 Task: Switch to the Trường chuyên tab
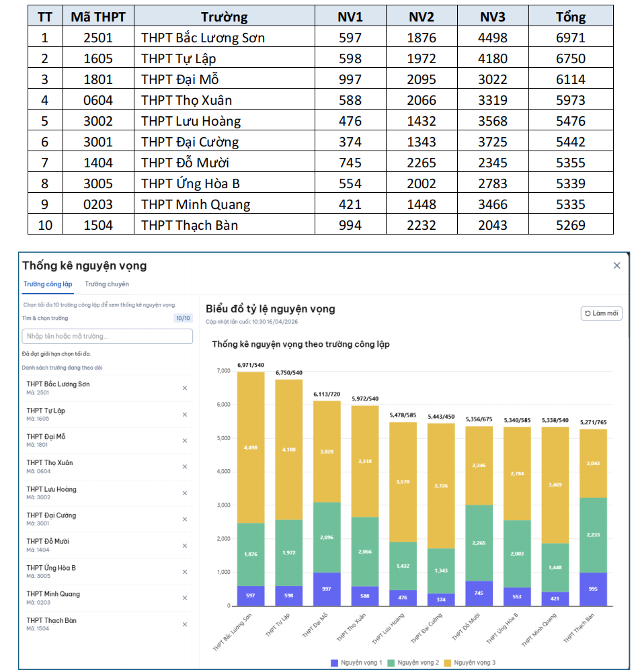(107, 284)
